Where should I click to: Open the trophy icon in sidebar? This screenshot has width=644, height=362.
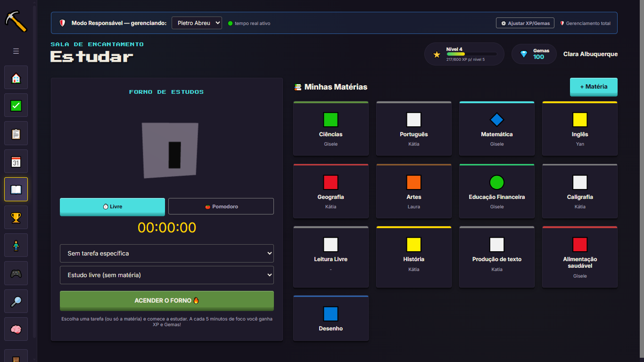[16, 217]
